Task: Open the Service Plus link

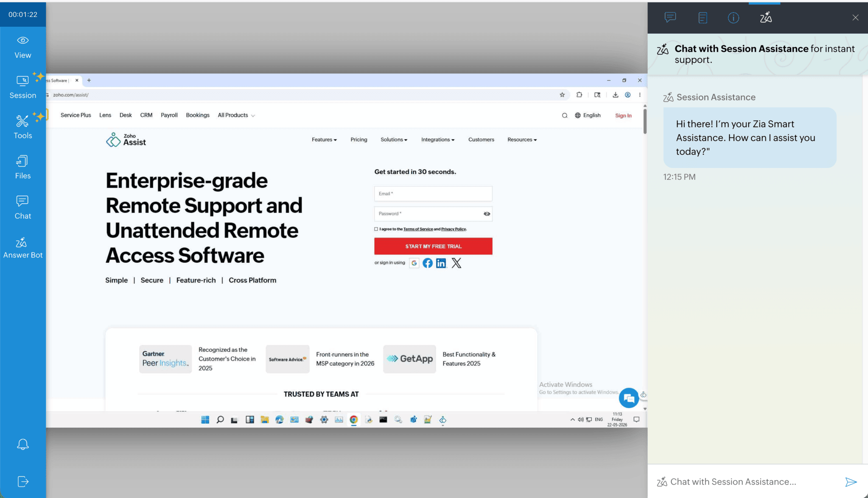Action: [76, 115]
